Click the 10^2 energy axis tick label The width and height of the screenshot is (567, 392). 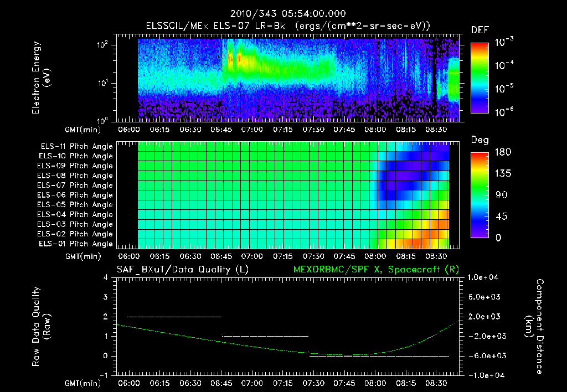tap(102, 45)
